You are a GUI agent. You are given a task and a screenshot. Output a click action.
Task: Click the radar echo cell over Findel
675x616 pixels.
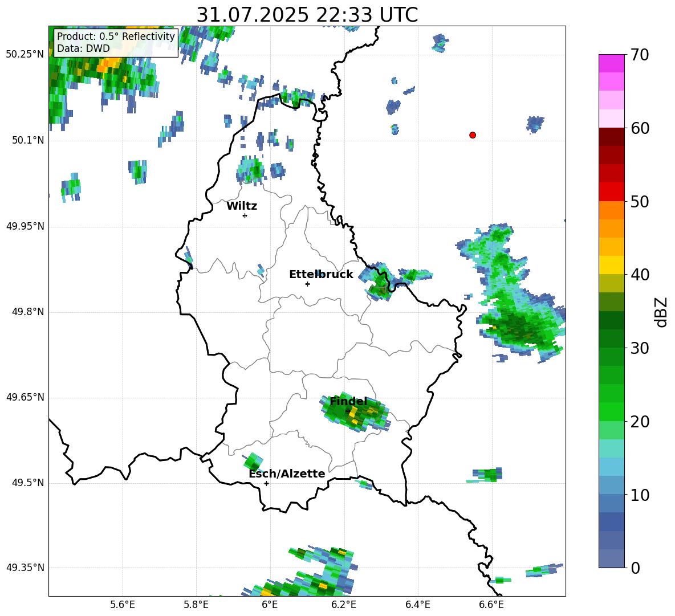356,412
